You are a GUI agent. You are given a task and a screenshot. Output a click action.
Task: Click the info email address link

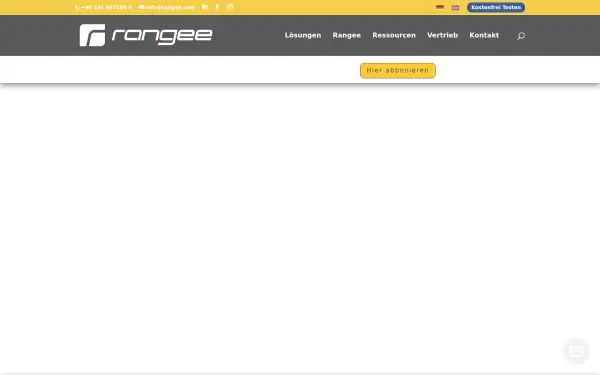click(x=167, y=7)
